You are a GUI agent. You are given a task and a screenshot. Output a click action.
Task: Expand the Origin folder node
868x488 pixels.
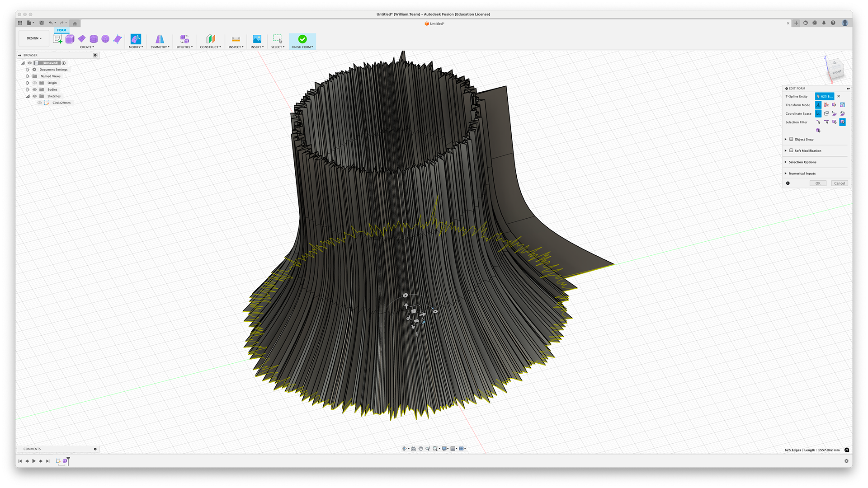(x=28, y=83)
